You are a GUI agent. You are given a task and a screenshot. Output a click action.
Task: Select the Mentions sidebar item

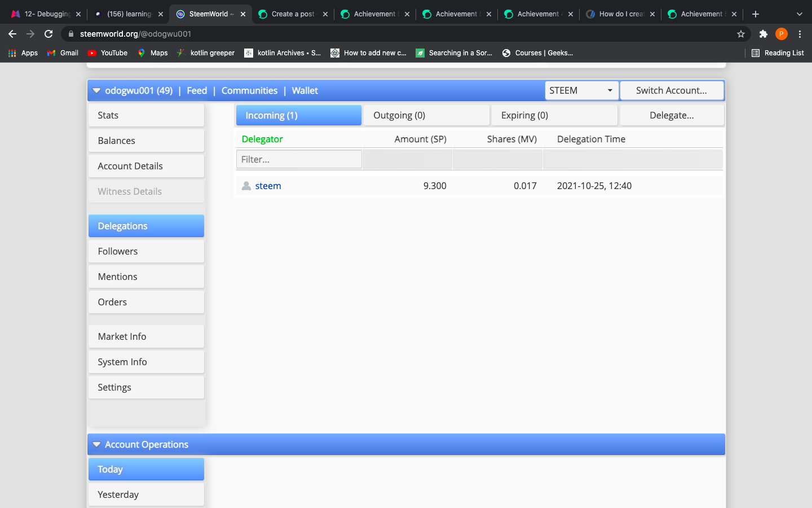click(146, 277)
